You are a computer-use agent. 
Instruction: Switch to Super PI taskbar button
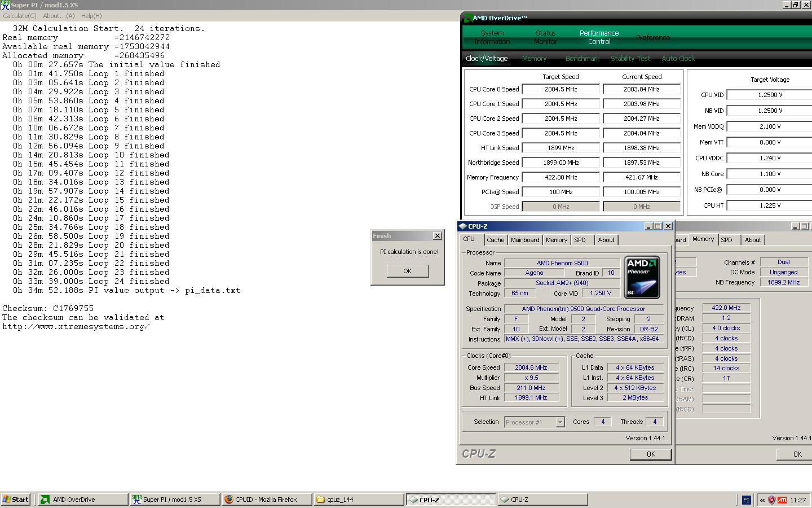click(x=175, y=500)
